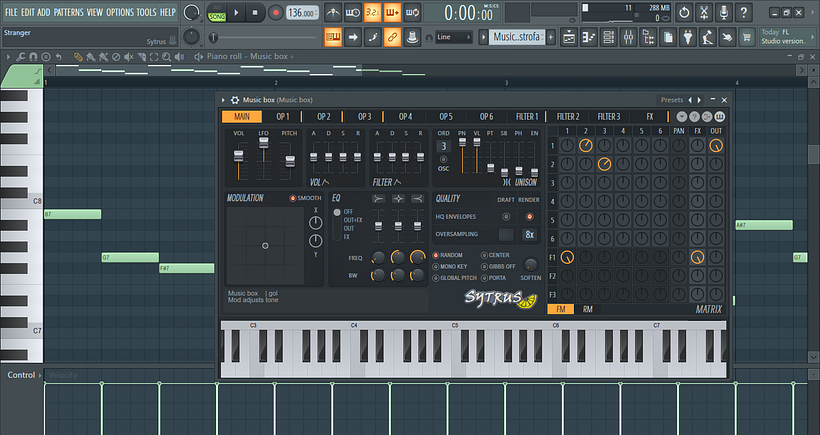The height and width of the screenshot is (435, 820).
Task: Open the mixer from the toolbar
Action: click(x=628, y=37)
